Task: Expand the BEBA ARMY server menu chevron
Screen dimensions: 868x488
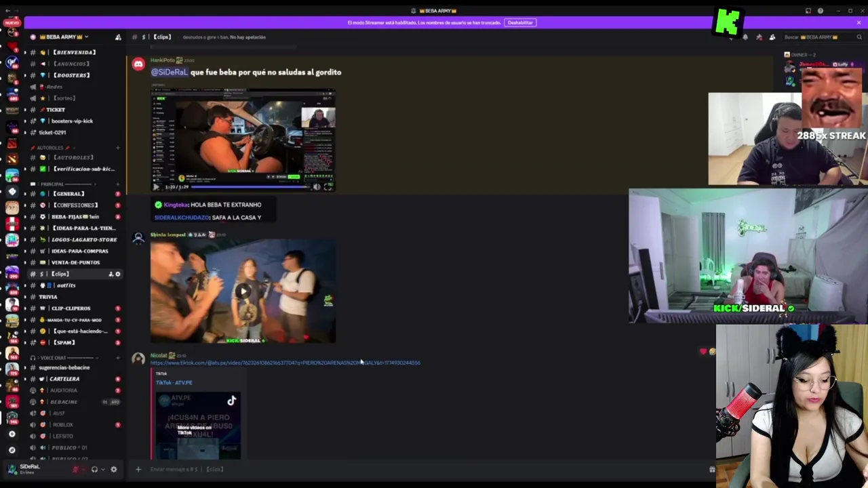Action: 86,37
